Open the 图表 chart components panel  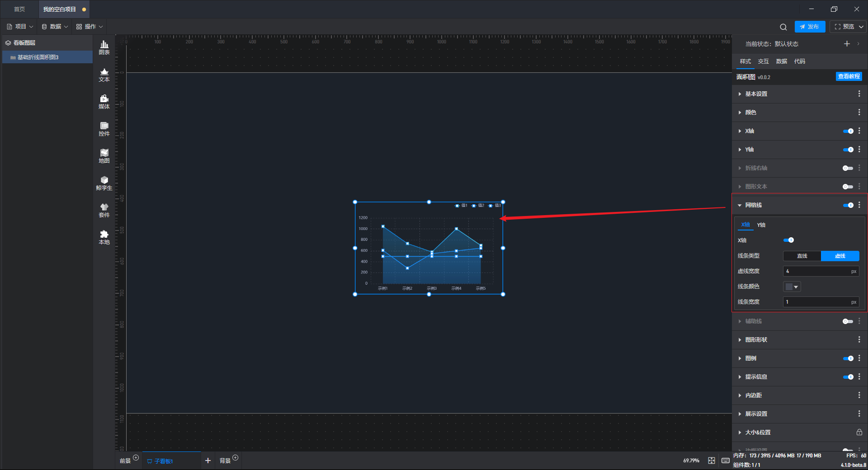104,47
